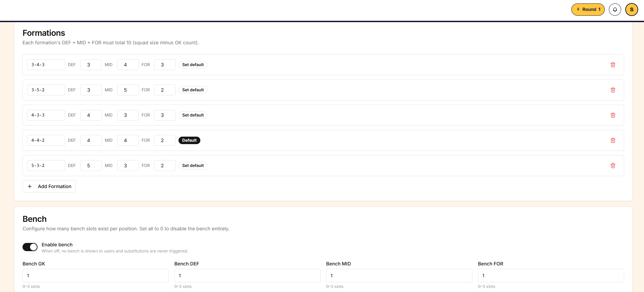Click the Bench GK slots field

click(96, 276)
